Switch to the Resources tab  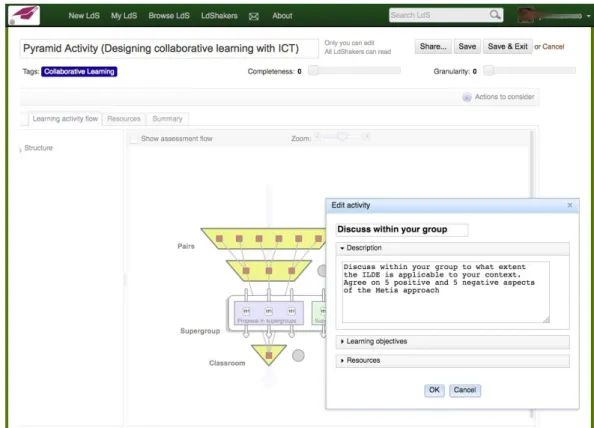(124, 119)
